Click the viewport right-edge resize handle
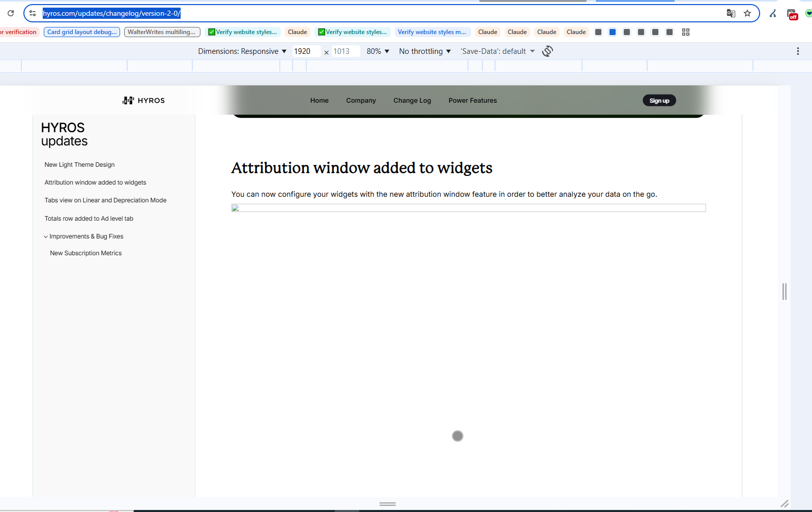812x512 pixels. click(x=785, y=291)
